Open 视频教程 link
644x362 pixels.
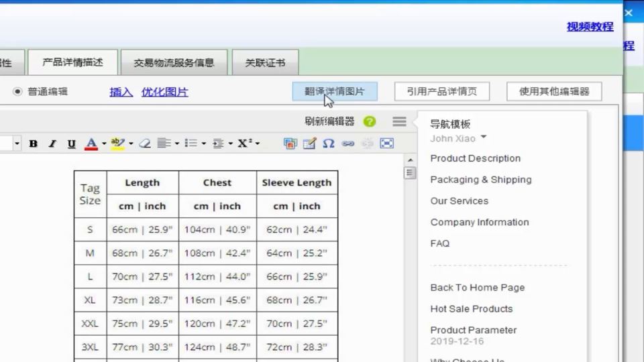point(590,27)
